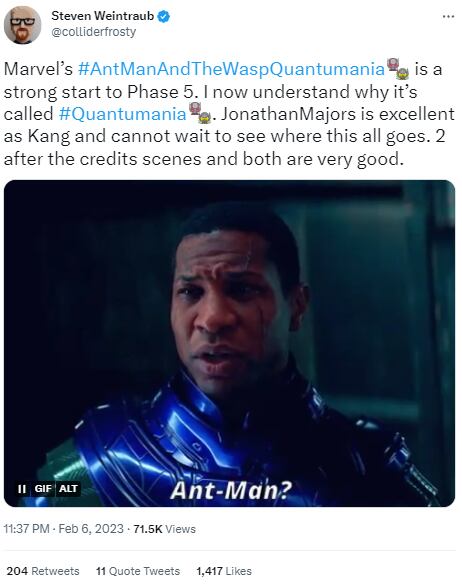
Task: View the 1,417 Likes list
Action: [x=224, y=571]
